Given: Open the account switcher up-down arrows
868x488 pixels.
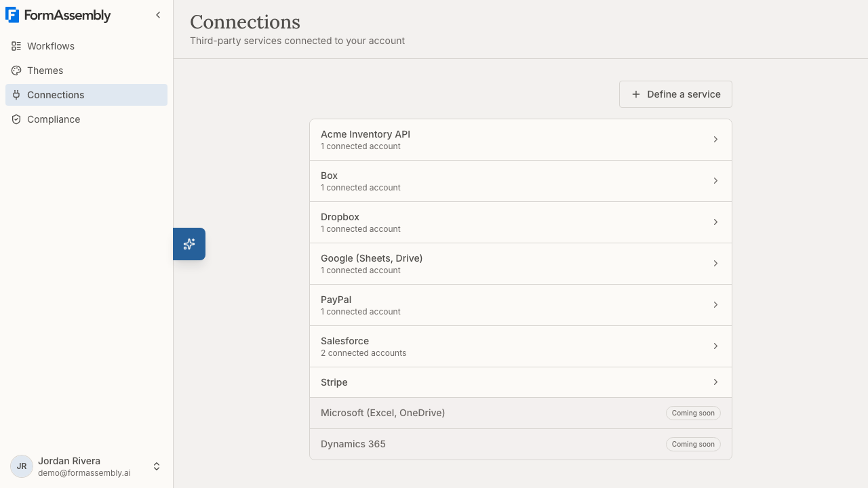Looking at the screenshot, I should click(x=157, y=466).
